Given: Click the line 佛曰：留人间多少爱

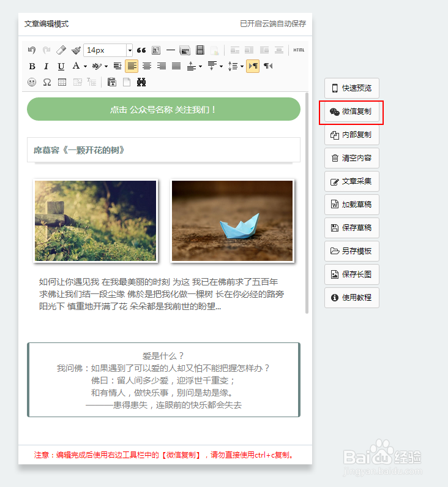Looking at the screenshot, I should 163,380.
